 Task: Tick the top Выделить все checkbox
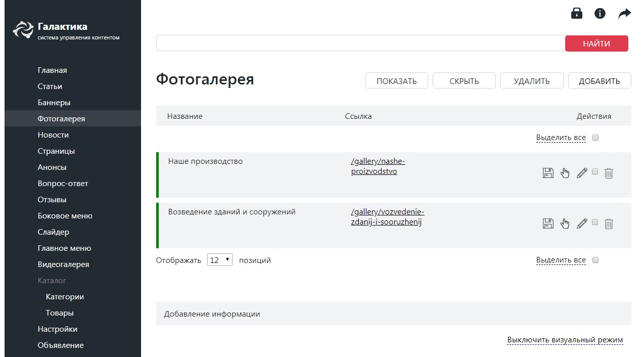[x=595, y=138]
